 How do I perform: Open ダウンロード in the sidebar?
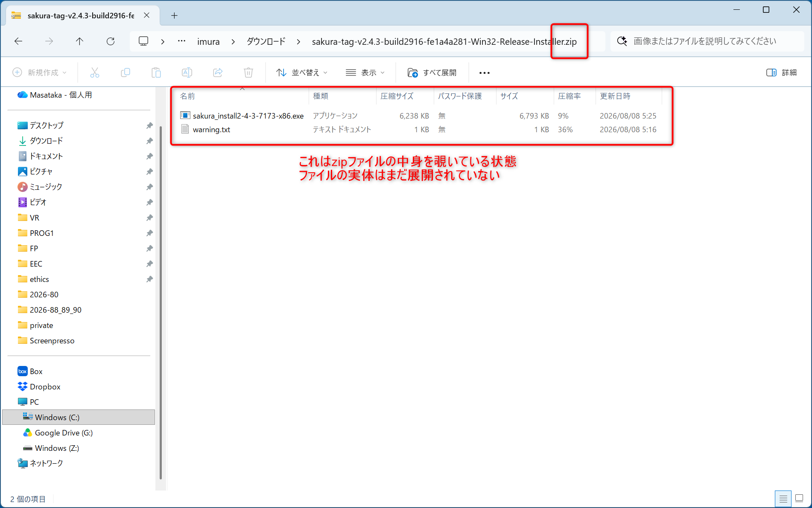[x=46, y=141]
